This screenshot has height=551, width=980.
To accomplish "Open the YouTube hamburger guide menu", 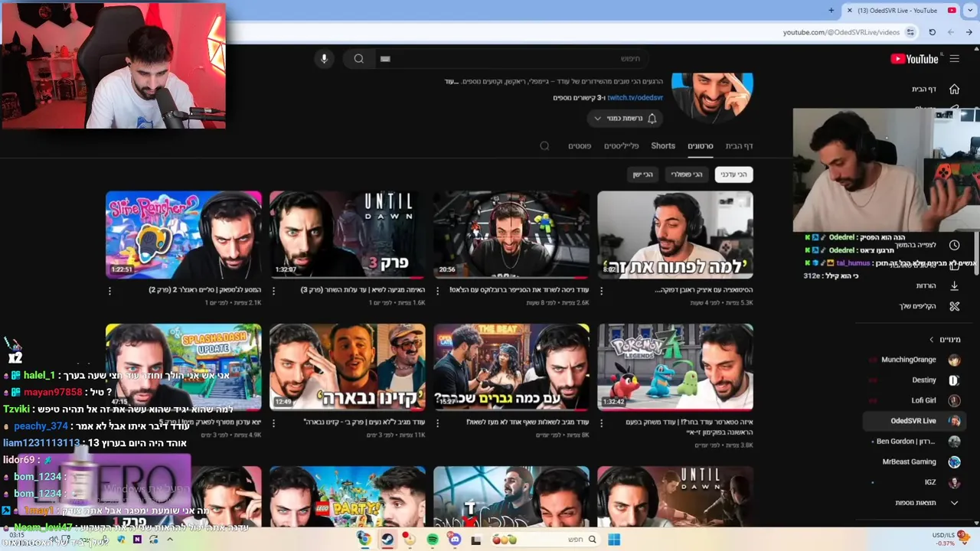I will (x=954, y=59).
